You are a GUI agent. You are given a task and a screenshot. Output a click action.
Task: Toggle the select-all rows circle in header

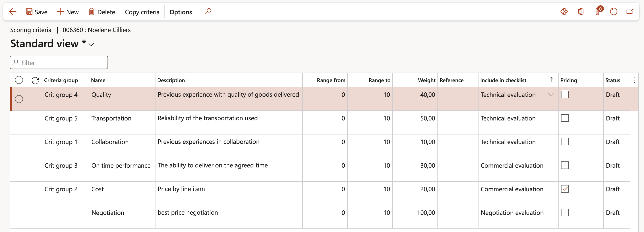point(19,80)
